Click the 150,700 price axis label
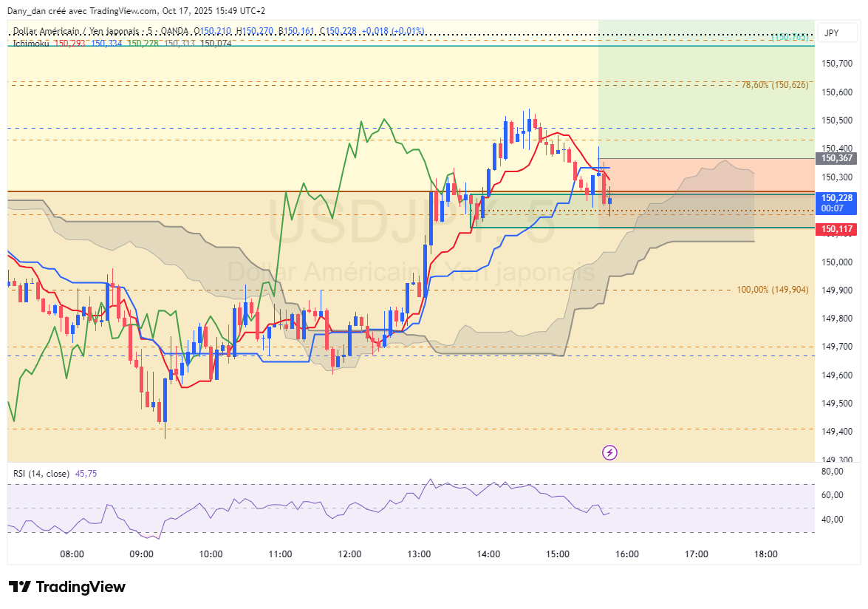This screenshot has height=609, width=868. click(837, 64)
